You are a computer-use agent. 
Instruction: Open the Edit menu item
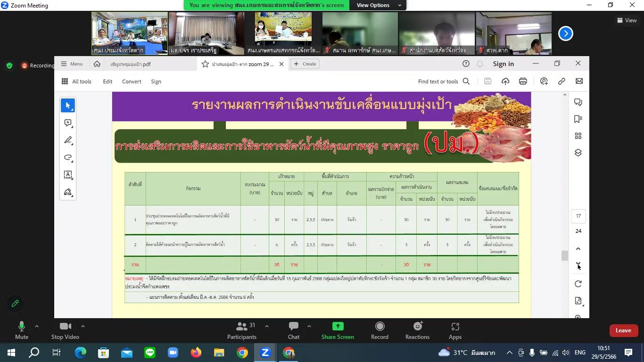pos(107,82)
